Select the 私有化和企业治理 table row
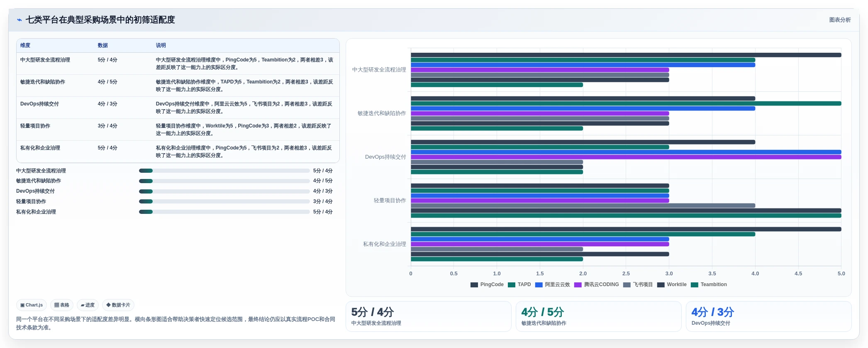Screen dimensions: 868x348 click(178, 152)
